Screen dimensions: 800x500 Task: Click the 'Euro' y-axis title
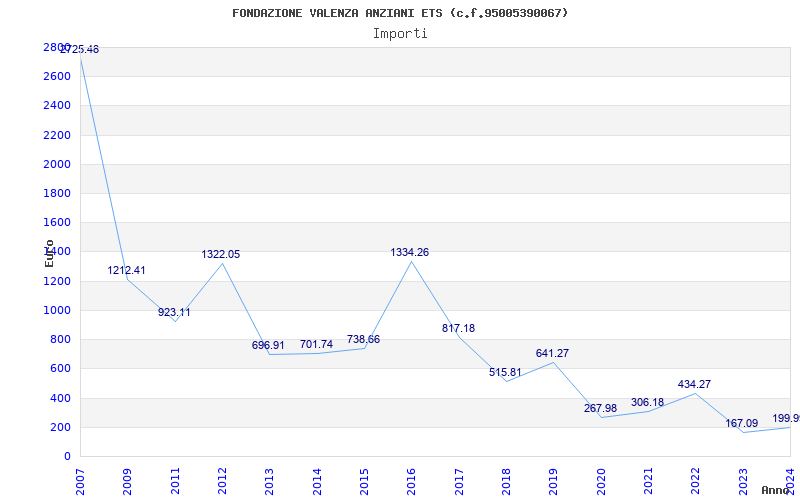tap(49, 253)
